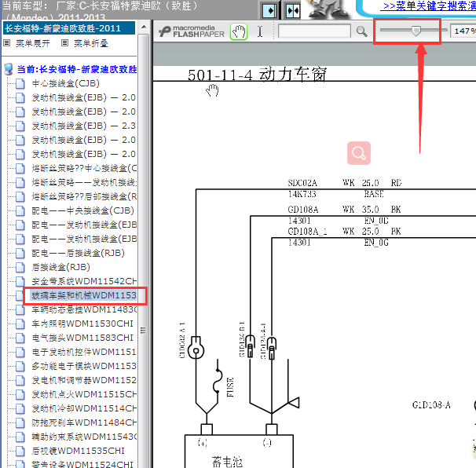Click the pink magnifier overlay icon
Image resolution: width=476 pixels, height=468 pixels.
click(359, 153)
